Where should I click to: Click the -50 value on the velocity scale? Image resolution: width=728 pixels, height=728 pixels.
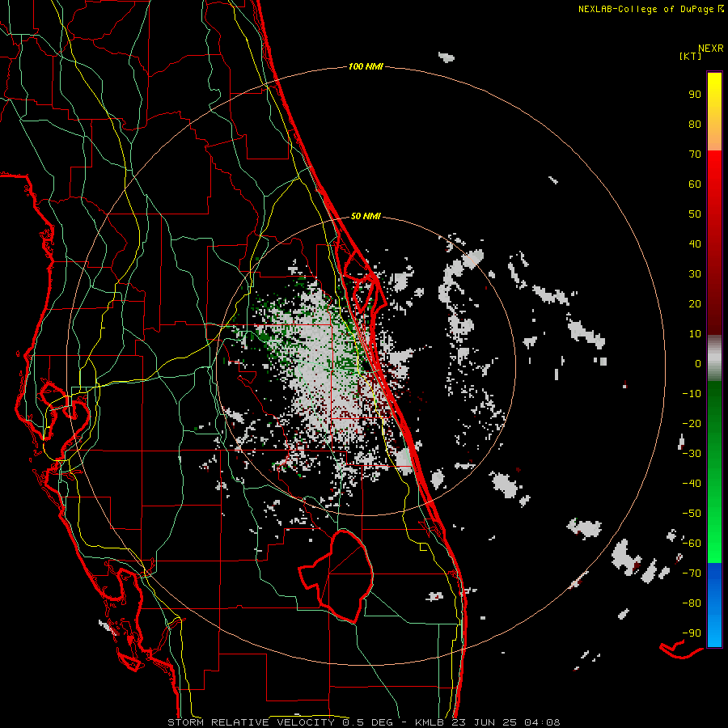692,514
